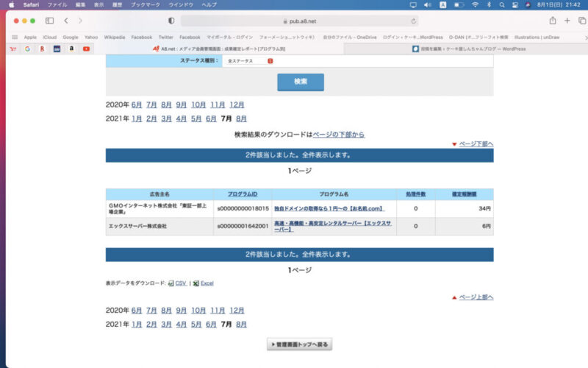Open the お名前.com program link
The image size is (588, 368).
tap(329, 208)
